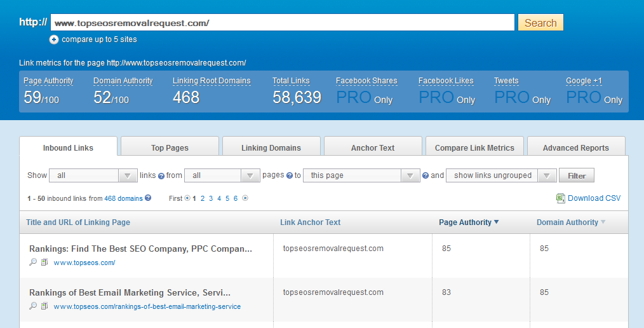The image size is (644, 328).
Task: Go to previous page arrow in pagination
Action: coord(187,198)
